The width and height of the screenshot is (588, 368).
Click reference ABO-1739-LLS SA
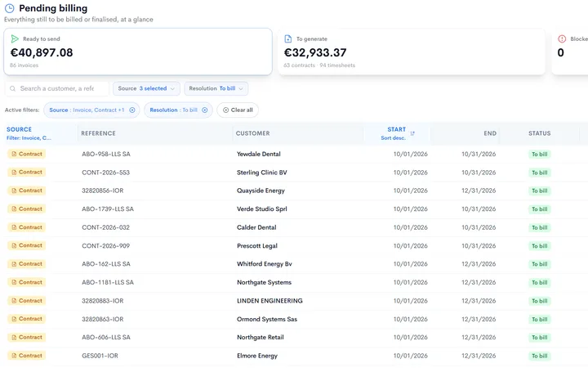pyautogui.click(x=108, y=209)
